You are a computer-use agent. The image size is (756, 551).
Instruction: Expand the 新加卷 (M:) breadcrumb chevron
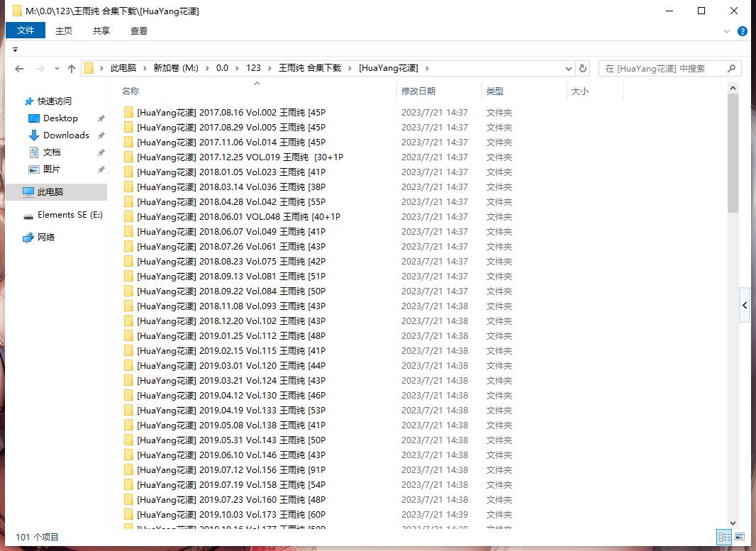(x=207, y=69)
